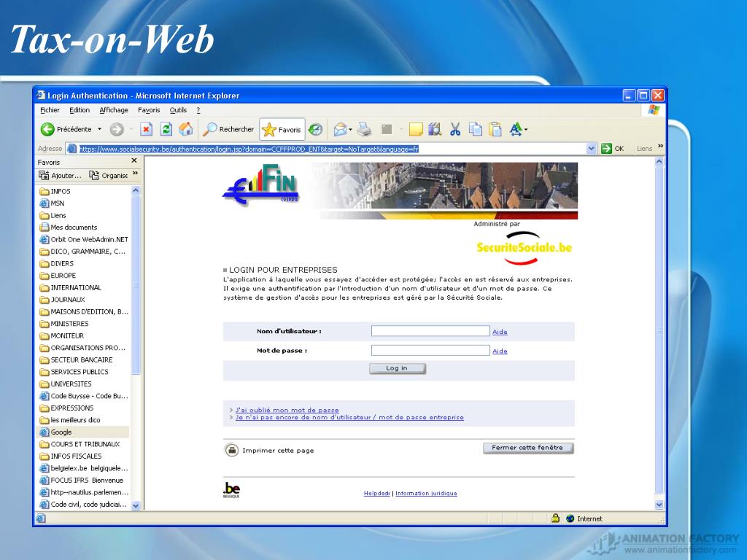Open the ? help menu
This screenshot has width=747, height=560.
coord(198,110)
